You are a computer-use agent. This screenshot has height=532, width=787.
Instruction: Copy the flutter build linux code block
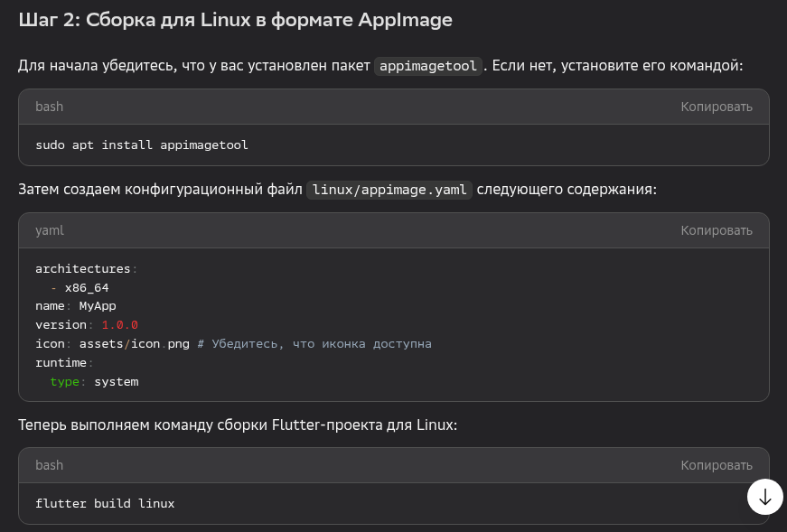[716, 465]
